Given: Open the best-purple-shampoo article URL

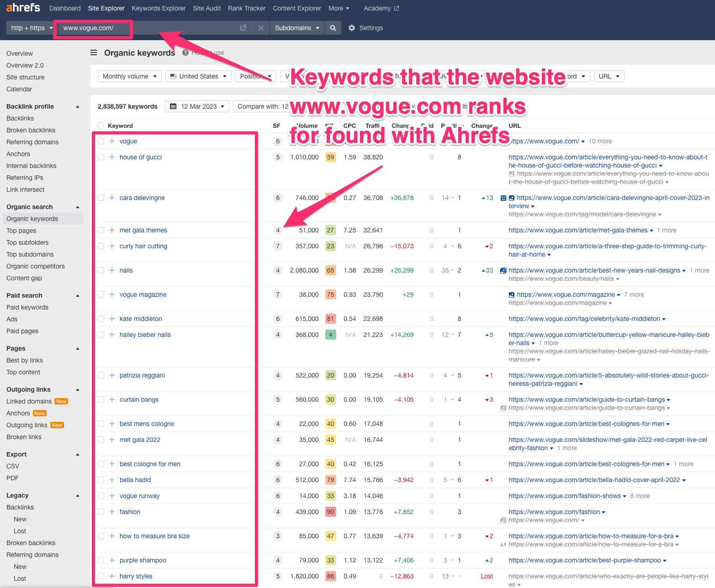Looking at the screenshot, I should tap(585, 560).
